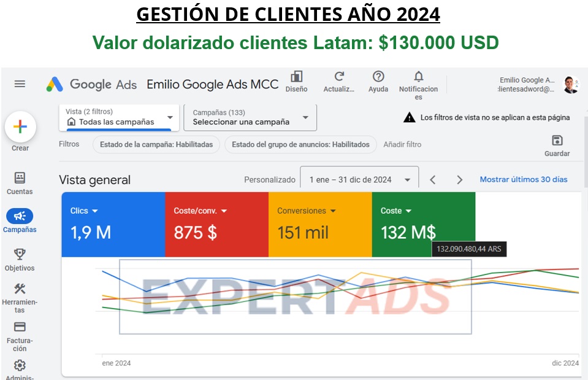Click Mostrar últimos 30 días link
The height and width of the screenshot is (380, 588).
pos(524,179)
